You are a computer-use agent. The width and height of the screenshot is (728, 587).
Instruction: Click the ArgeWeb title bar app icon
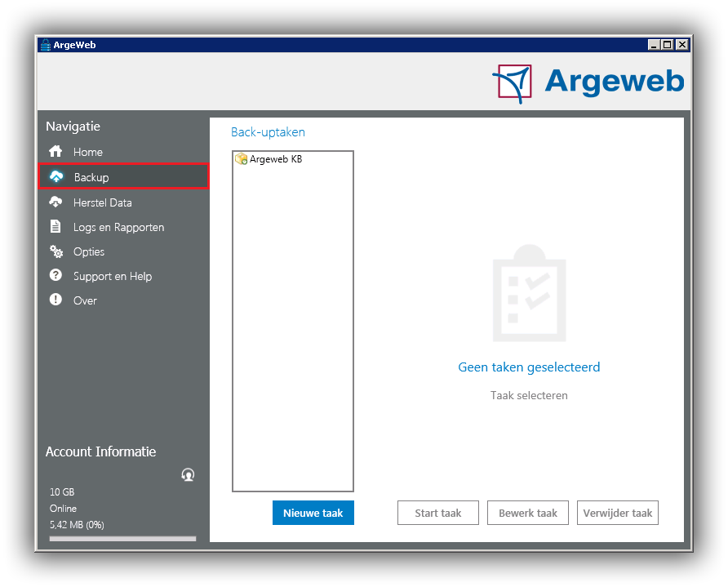(45, 45)
